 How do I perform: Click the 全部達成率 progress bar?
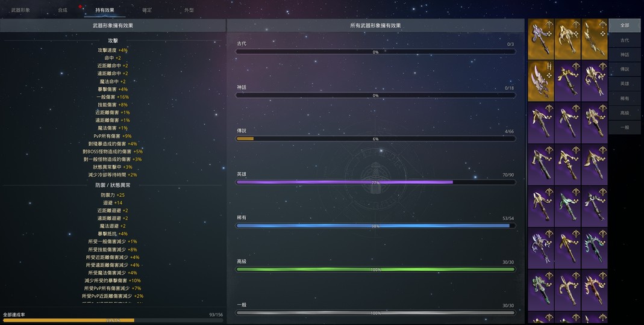click(113, 320)
